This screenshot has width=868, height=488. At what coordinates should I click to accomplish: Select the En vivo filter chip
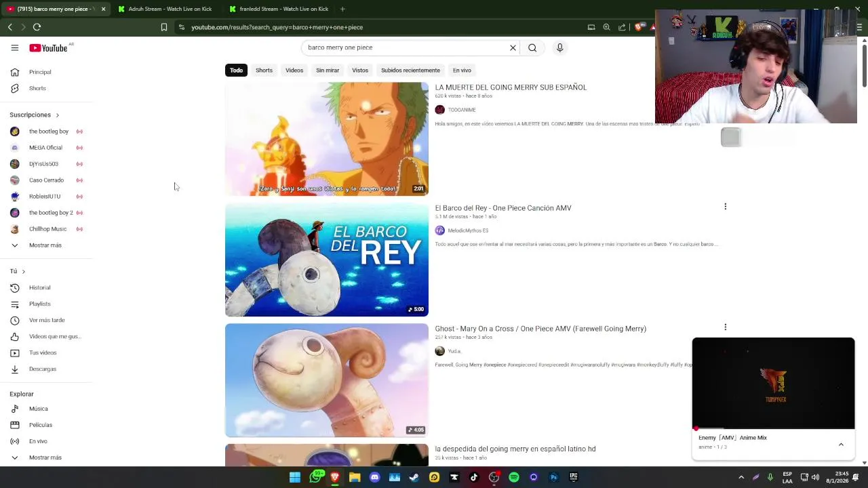click(x=462, y=70)
